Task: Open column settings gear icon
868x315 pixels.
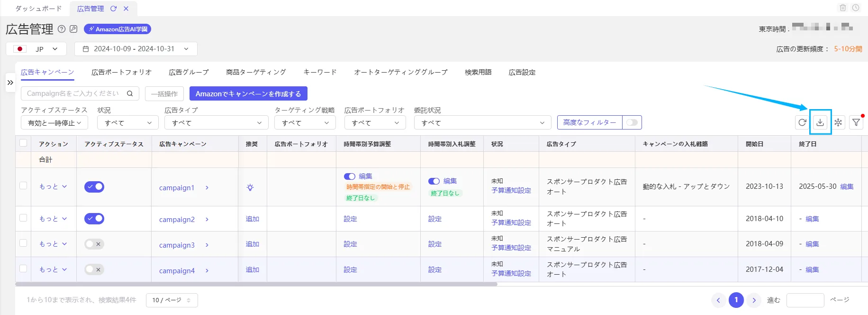Action: (x=838, y=122)
